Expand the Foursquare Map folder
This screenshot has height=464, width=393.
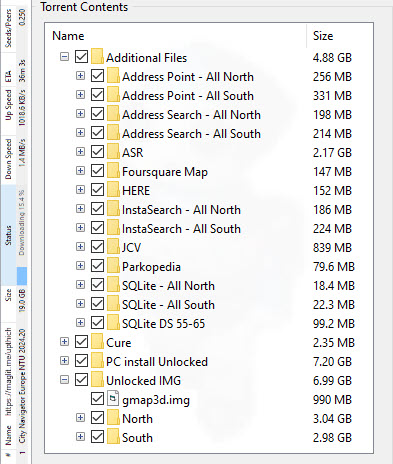tap(80, 171)
